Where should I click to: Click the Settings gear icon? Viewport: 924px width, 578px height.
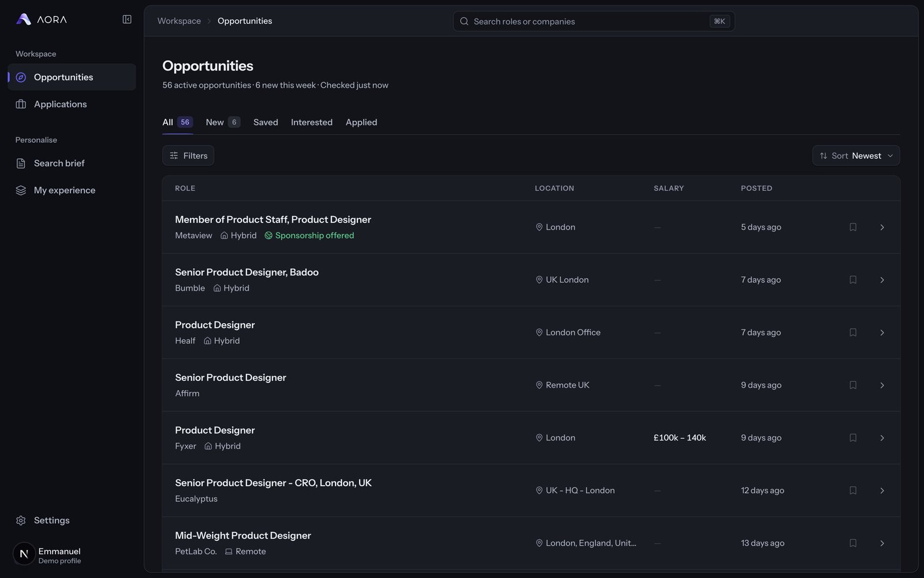pos(21,520)
